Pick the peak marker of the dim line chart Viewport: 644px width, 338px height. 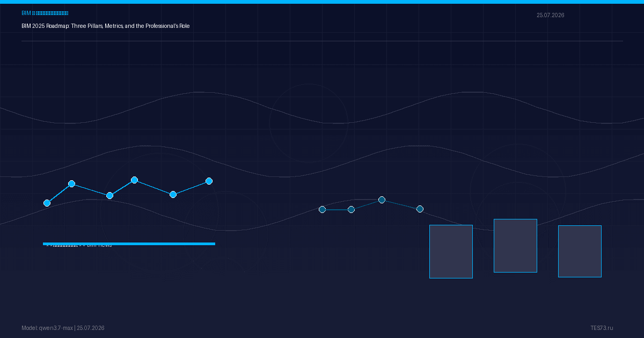click(x=382, y=200)
